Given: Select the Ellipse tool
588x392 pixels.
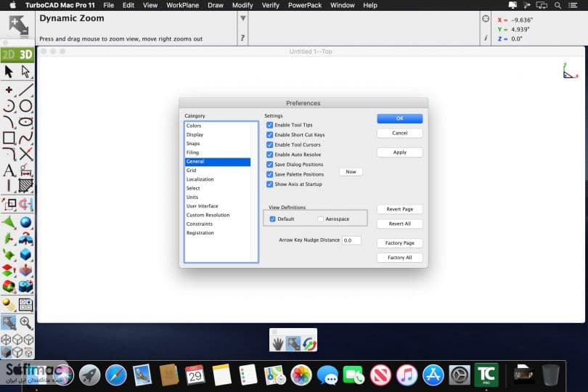Looking at the screenshot, I should coord(25,122).
